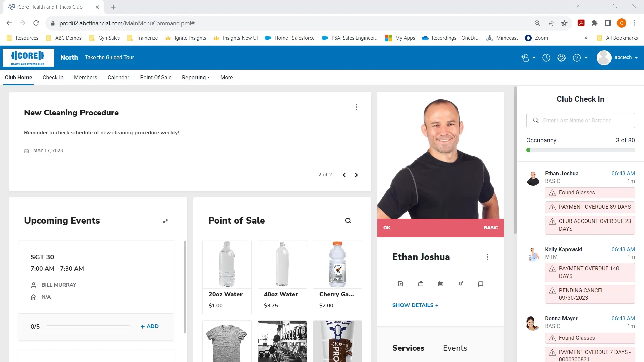Click the search magnifier in Point of Sale
644x362 pixels.
point(348,221)
